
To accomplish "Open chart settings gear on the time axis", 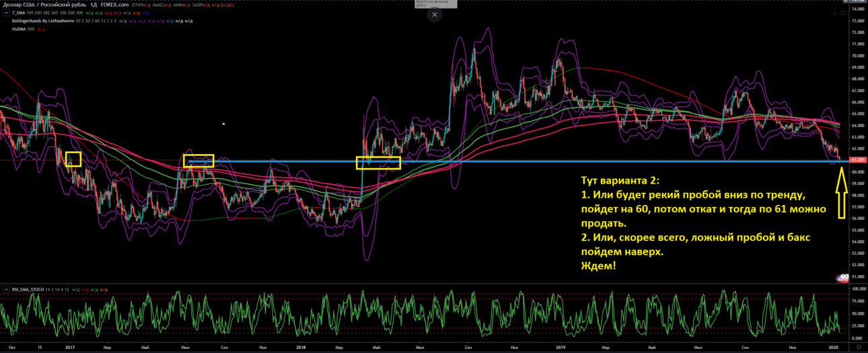I will pyautogui.click(x=858, y=346).
